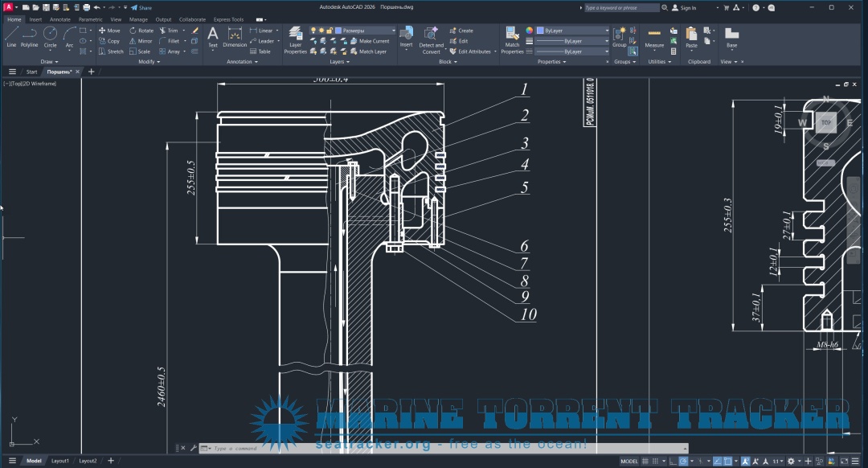Launch the Scale tool
The height and width of the screenshot is (468, 868).
pos(140,51)
